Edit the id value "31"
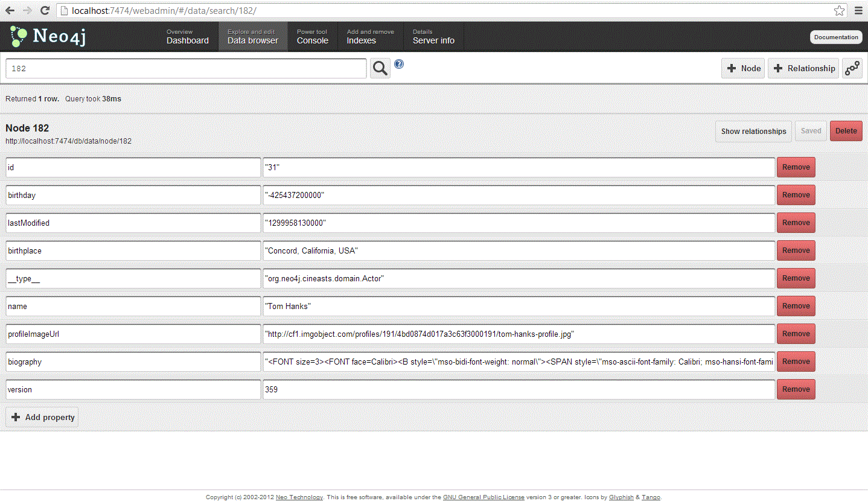Screen dimensions: 868x504 [x=519, y=167]
